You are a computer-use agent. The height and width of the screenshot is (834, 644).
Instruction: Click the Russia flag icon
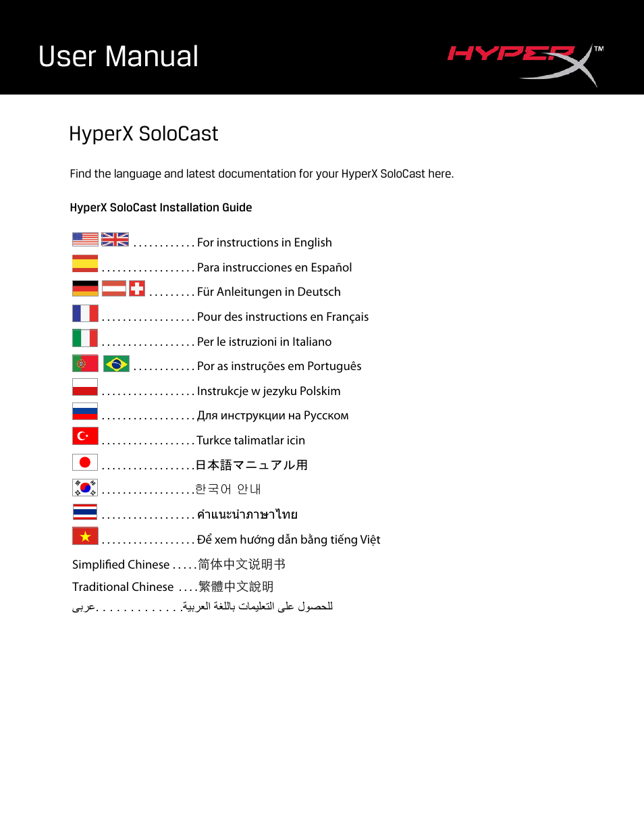[x=85, y=411]
